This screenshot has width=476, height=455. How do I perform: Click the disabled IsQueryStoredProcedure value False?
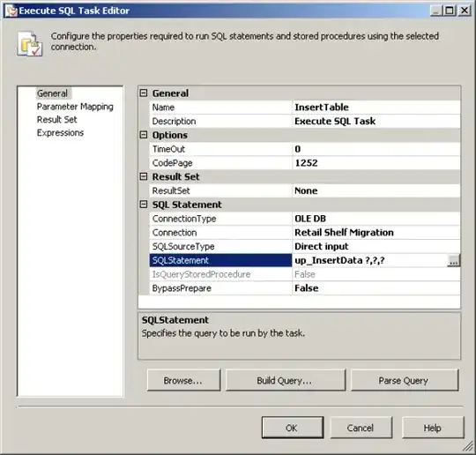(376, 274)
